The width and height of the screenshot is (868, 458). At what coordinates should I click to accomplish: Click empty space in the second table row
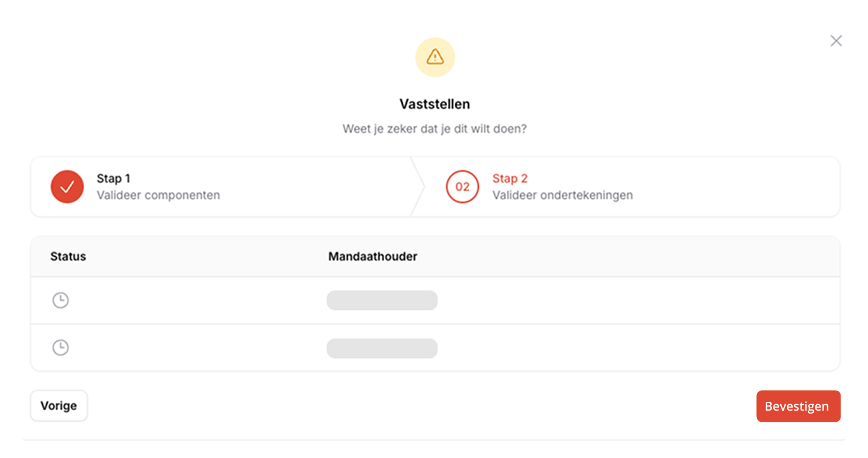(x=614, y=348)
